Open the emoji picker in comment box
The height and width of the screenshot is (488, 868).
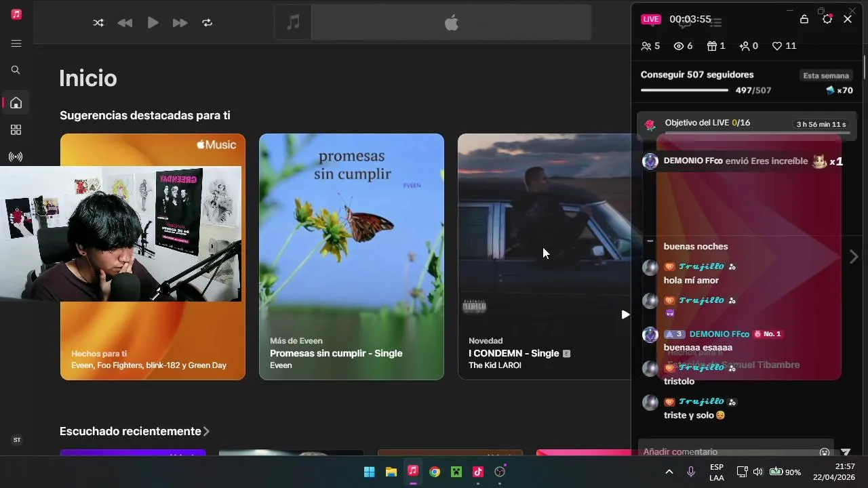point(825,452)
